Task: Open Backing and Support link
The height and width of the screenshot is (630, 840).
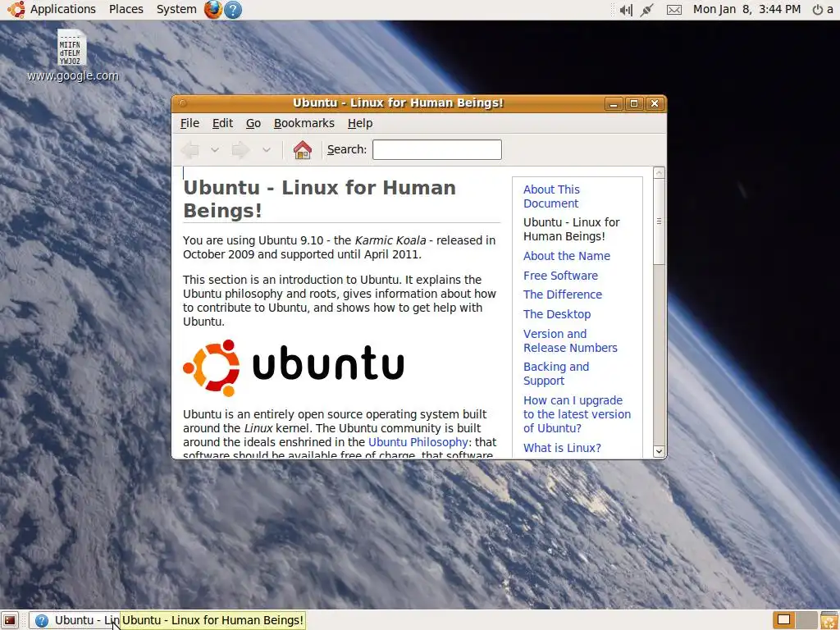Action: tap(556, 374)
